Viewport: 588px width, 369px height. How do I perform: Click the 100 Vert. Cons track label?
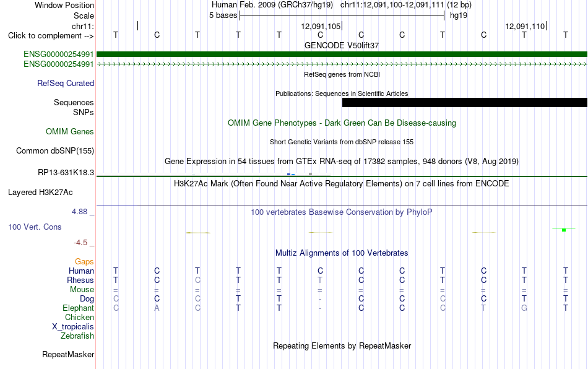35,227
